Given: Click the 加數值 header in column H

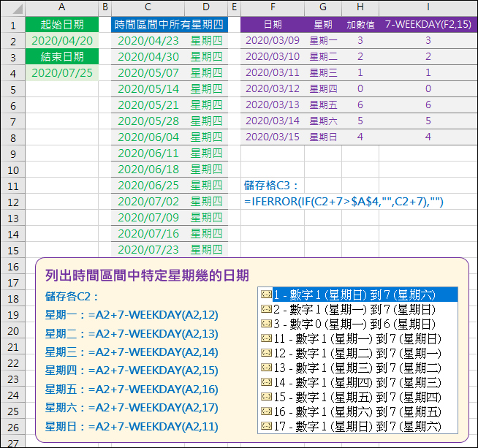Looking at the screenshot, I should point(360,24).
